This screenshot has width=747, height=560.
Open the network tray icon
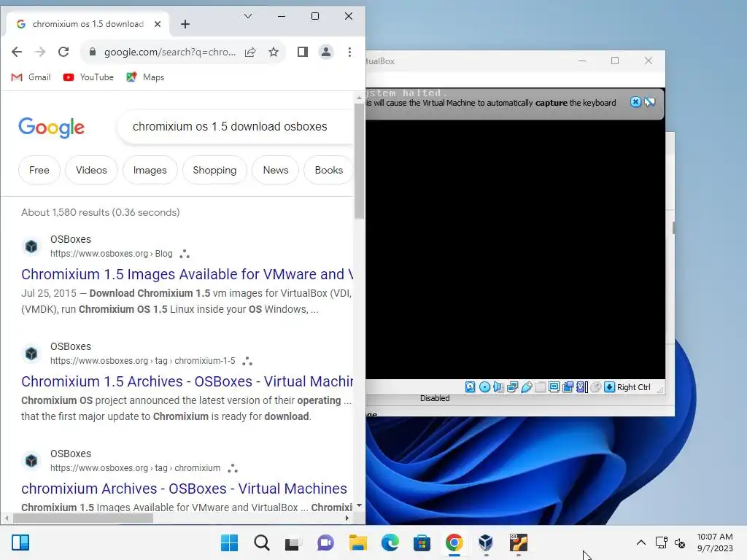pyautogui.click(x=661, y=542)
